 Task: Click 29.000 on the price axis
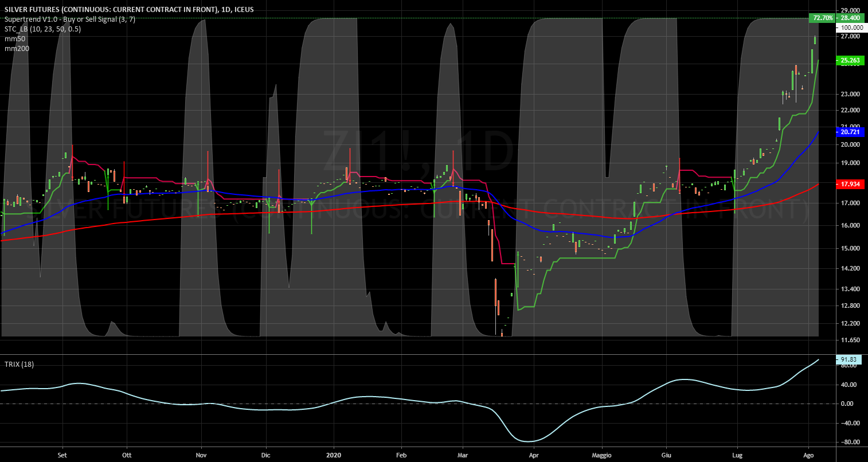851,10
